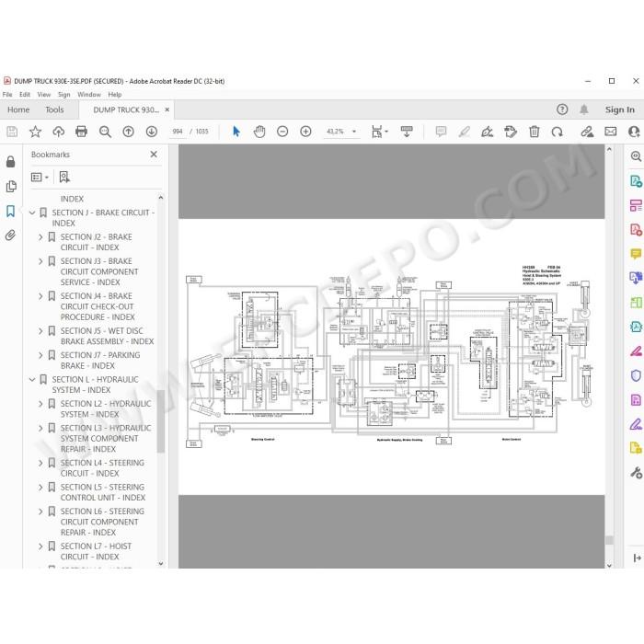Add file to Starred favorites
This screenshot has width=644, height=644.
pyautogui.click(x=35, y=132)
